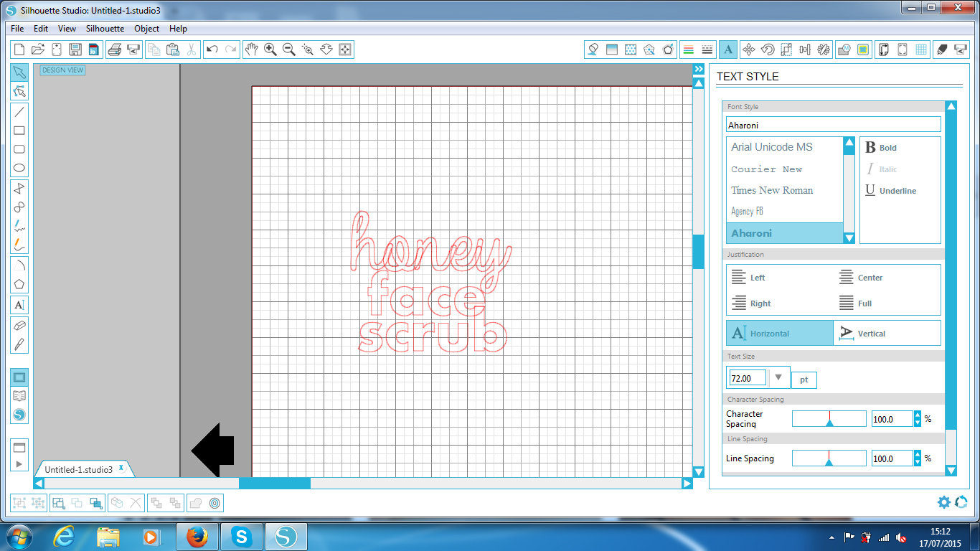This screenshot has width=980, height=551.
Task: Open the Align panel icon
Action: click(x=804, y=50)
